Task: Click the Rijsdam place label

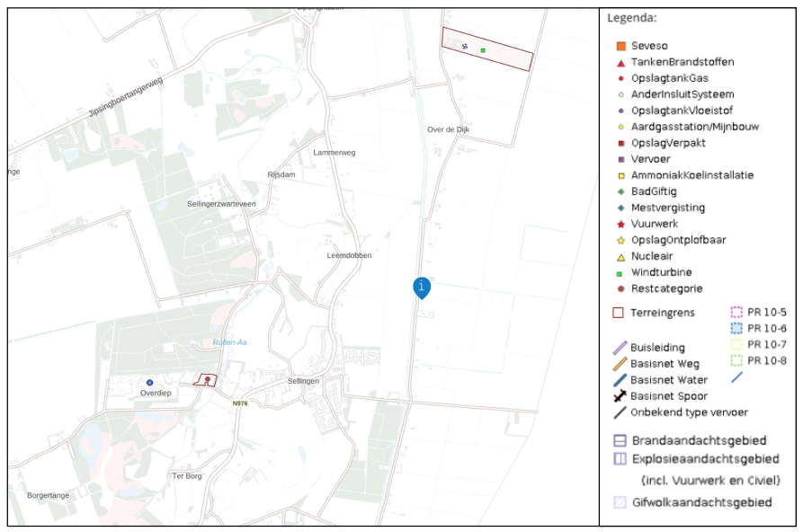Action: [x=281, y=174]
